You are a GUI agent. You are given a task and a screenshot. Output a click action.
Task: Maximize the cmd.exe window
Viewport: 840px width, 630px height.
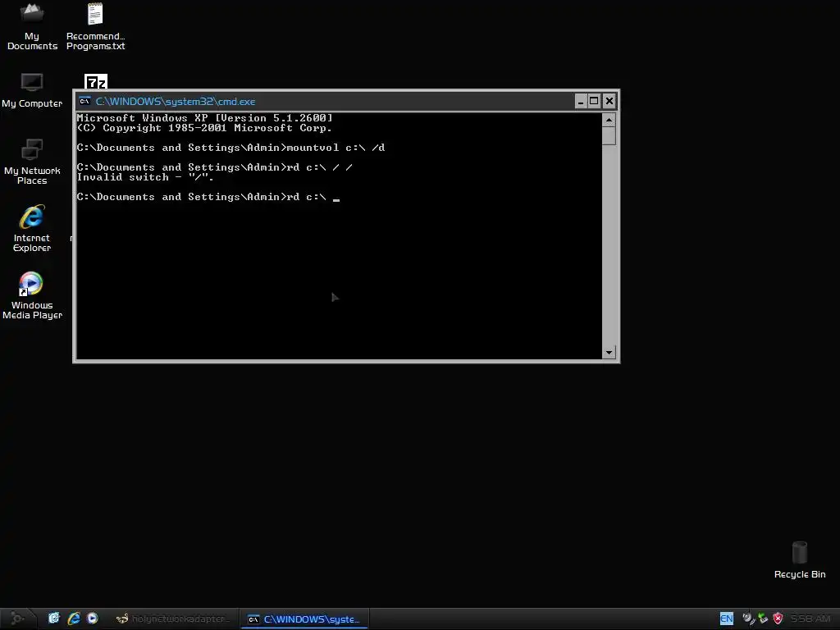(594, 101)
